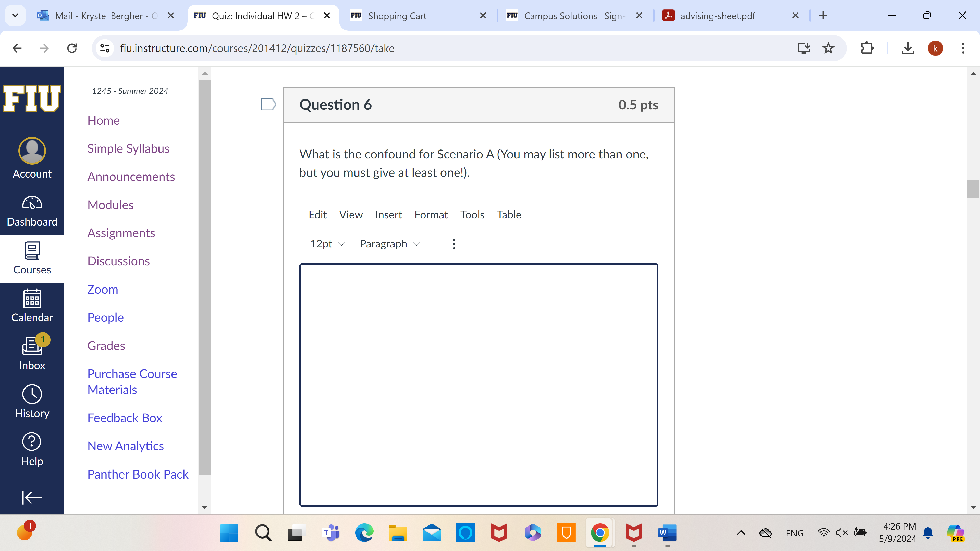Open the Tools menu in the editor

click(x=472, y=215)
